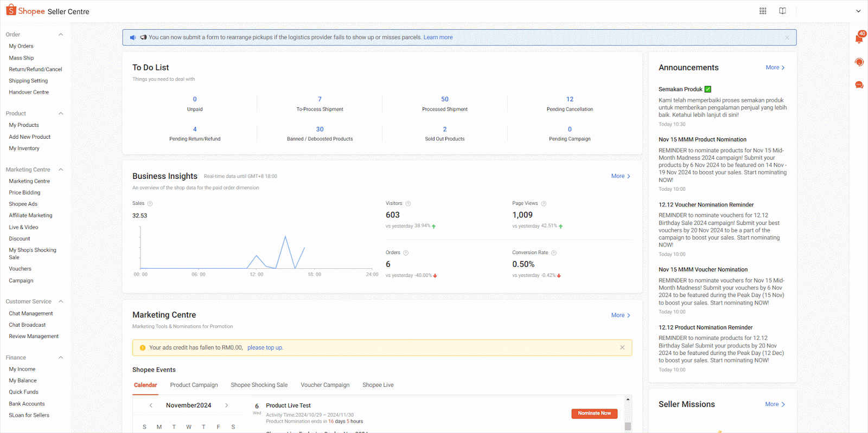Switch to the Product Campaign tab
This screenshot has height=433, width=868.
(194, 385)
